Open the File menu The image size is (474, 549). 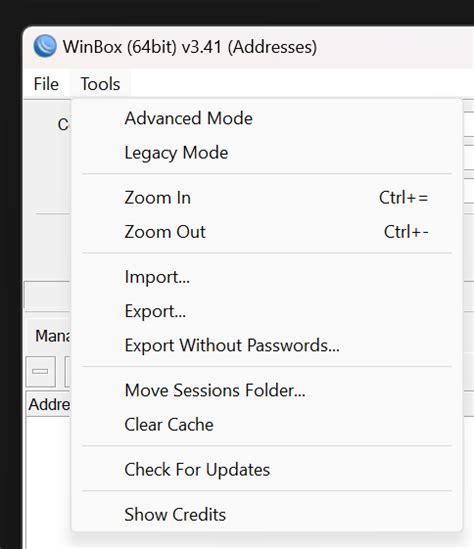pyautogui.click(x=46, y=84)
